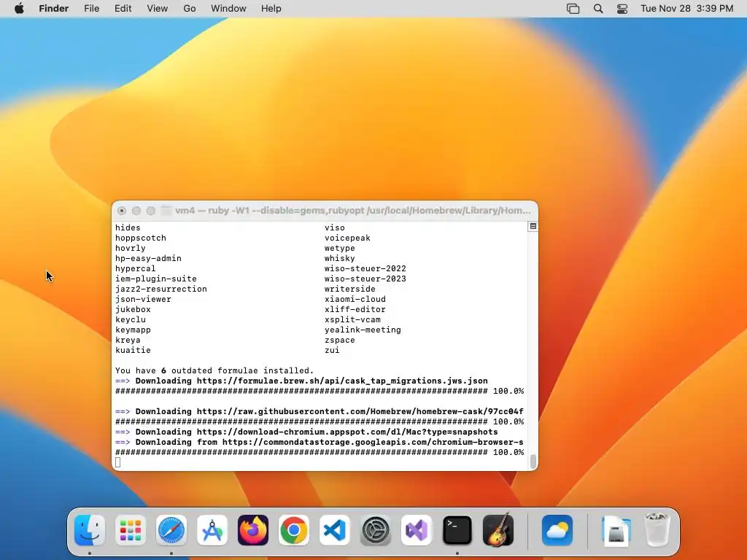Open the View menu
Screen dimensions: 747x560
click(x=158, y=9)
